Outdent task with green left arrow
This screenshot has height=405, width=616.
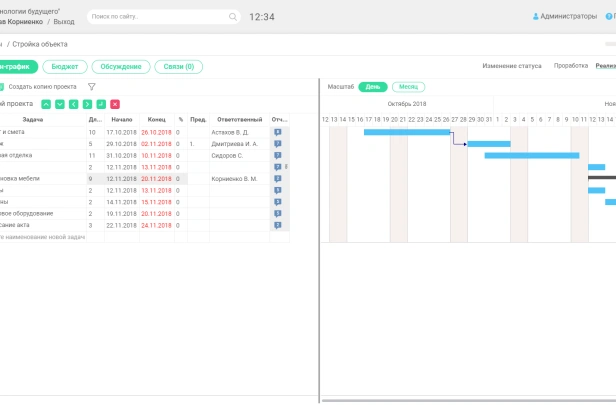(74, 104)
